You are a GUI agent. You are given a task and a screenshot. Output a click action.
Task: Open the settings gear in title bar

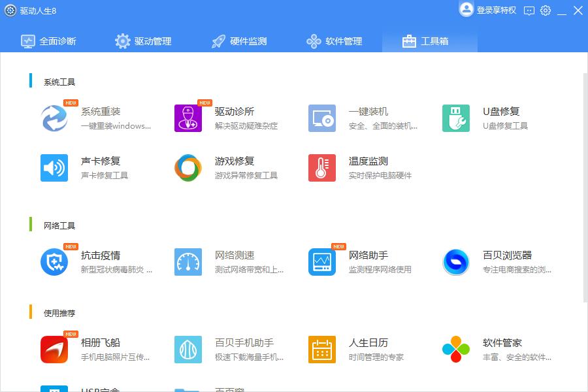(546, 10)
